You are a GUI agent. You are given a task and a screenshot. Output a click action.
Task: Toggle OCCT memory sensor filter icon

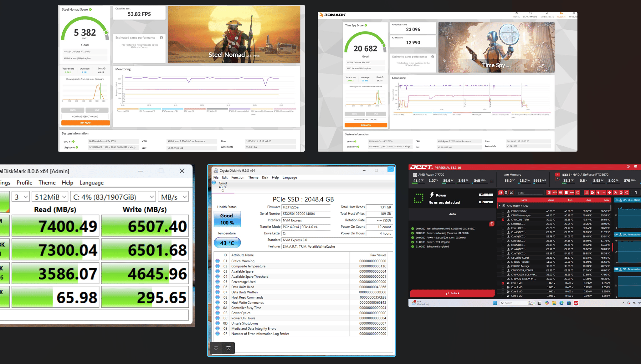(x=572, y=193)
